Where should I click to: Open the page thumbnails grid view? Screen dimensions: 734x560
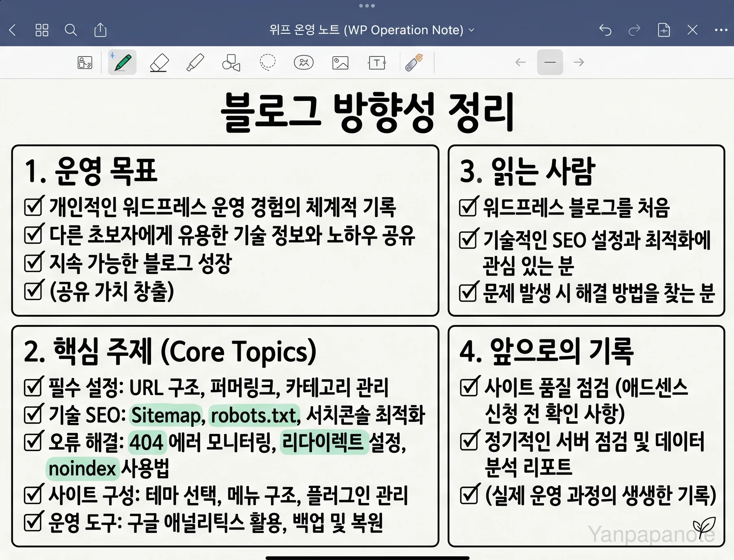42,30
